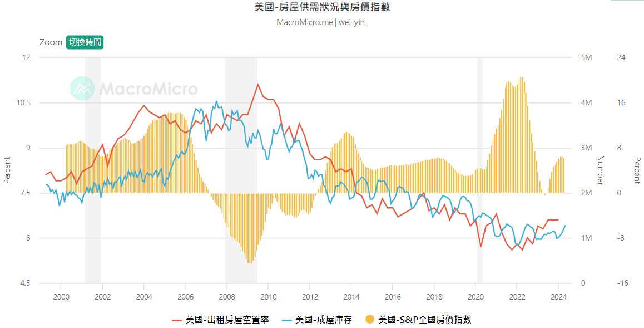Open the MacroMicro.me subtitle link
The width and height of the screenshot is (644, 328).
pos(304,23)
